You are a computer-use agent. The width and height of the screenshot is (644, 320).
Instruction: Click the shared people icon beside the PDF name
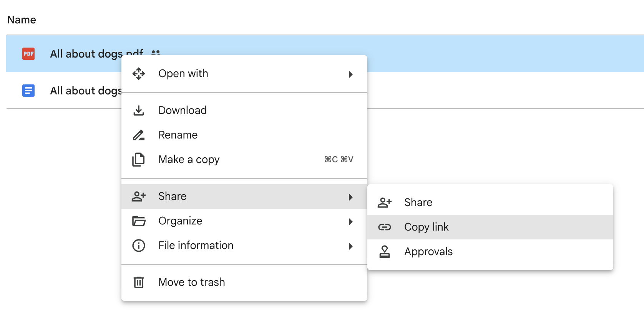[155, 53]
